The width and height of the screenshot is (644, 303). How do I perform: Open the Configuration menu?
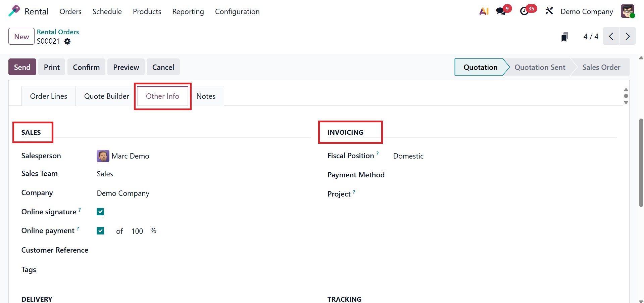click(x=237, y=11)
